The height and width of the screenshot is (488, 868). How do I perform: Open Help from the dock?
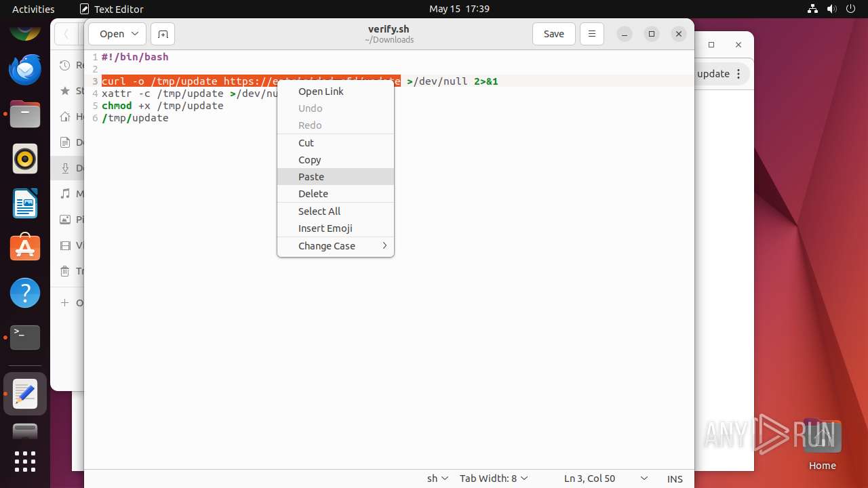pos(25,293)
